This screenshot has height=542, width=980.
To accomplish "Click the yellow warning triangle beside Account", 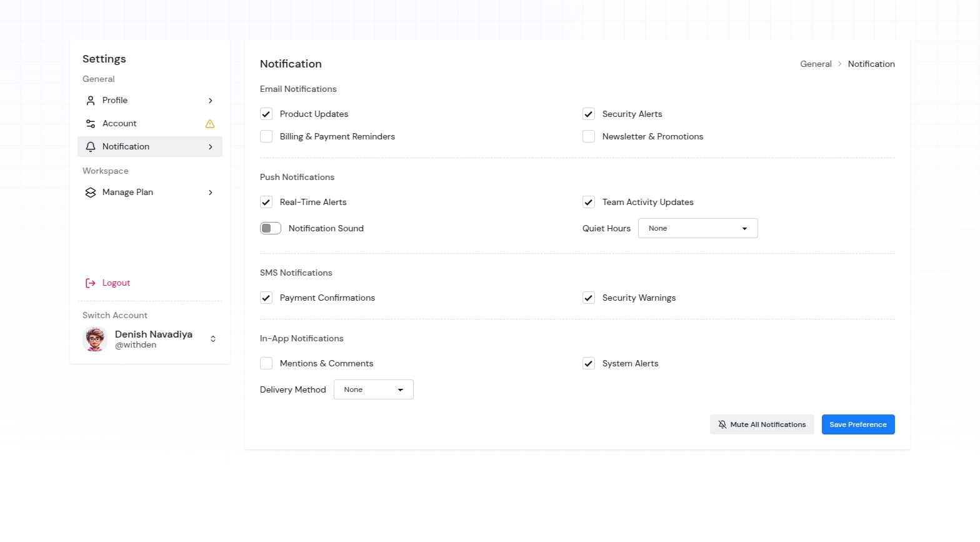I will (210, 124).
